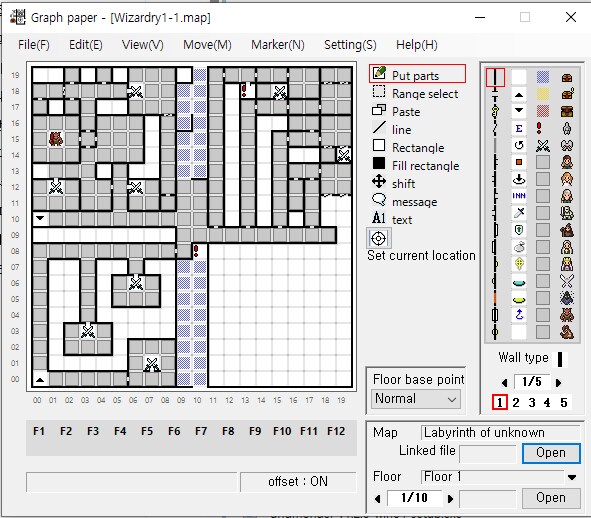
Task: Select the hooded brown wizard character part
Action: click(567, 230)
